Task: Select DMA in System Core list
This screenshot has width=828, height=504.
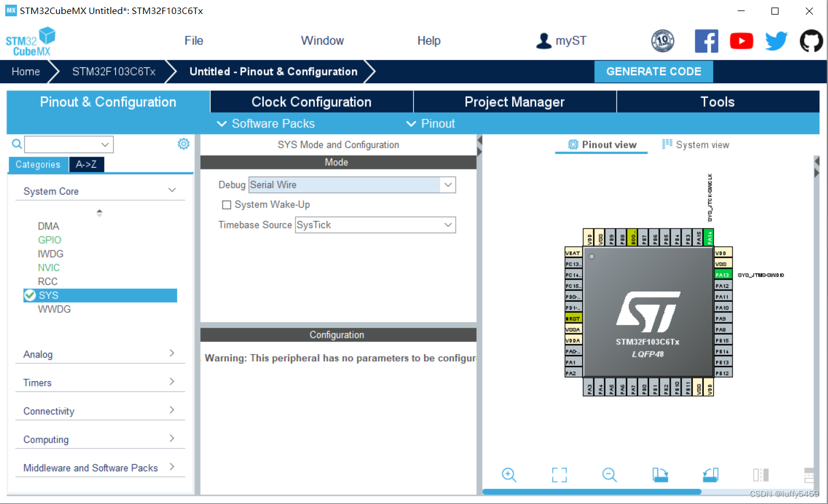Action: (48, 226)
